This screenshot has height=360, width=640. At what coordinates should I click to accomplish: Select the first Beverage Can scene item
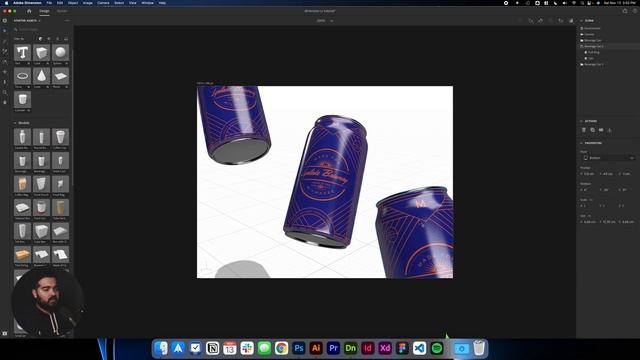[593, 40]
